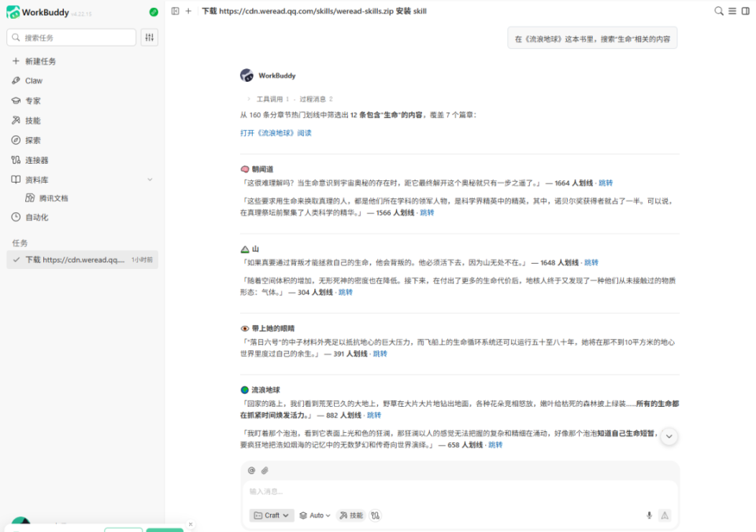Click 跳转 link for 391 人划线 quote
Screen dimensions: 756x532
380,353
